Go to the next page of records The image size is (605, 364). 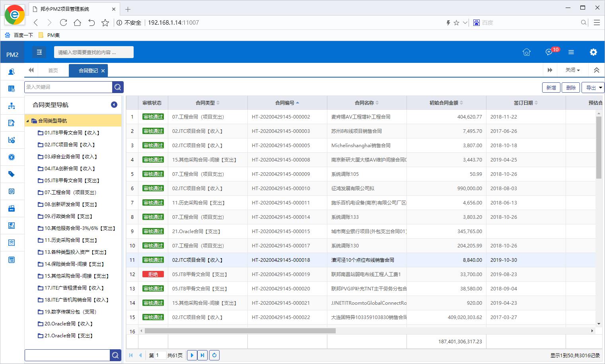tap(192, 355)
